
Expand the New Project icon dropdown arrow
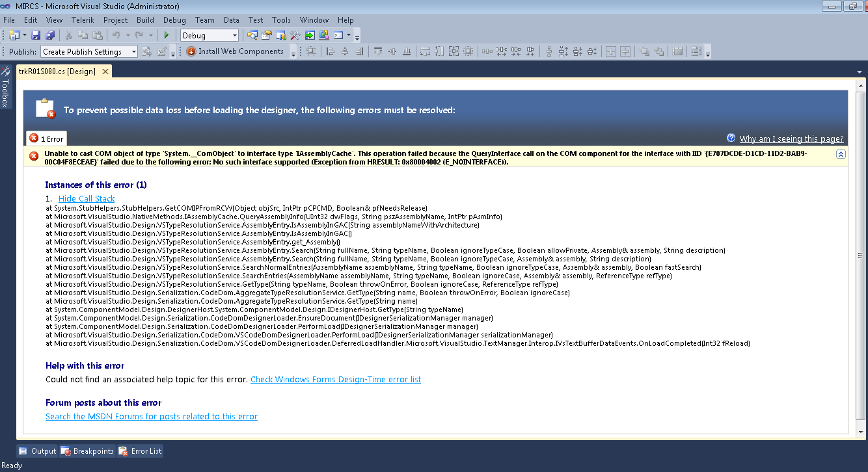point(24,35)
